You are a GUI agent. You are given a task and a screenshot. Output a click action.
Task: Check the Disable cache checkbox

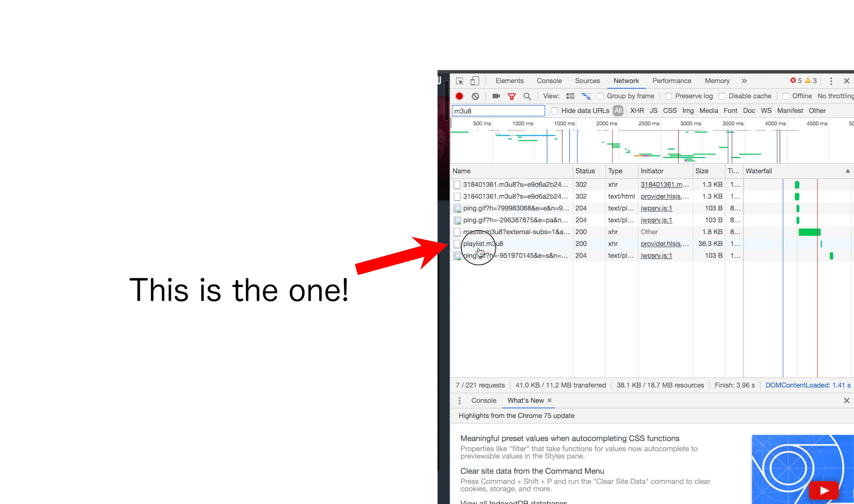coord(722,96)
